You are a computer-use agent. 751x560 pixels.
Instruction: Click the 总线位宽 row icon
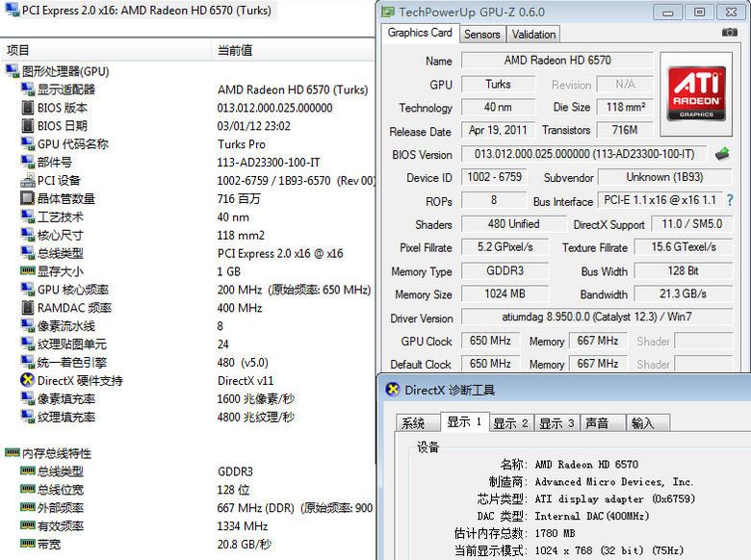(x=28, y=489)
